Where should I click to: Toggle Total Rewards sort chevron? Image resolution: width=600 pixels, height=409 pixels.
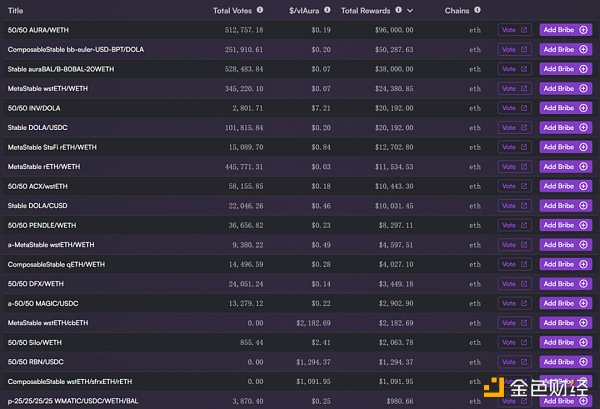(x=410, y=11)
